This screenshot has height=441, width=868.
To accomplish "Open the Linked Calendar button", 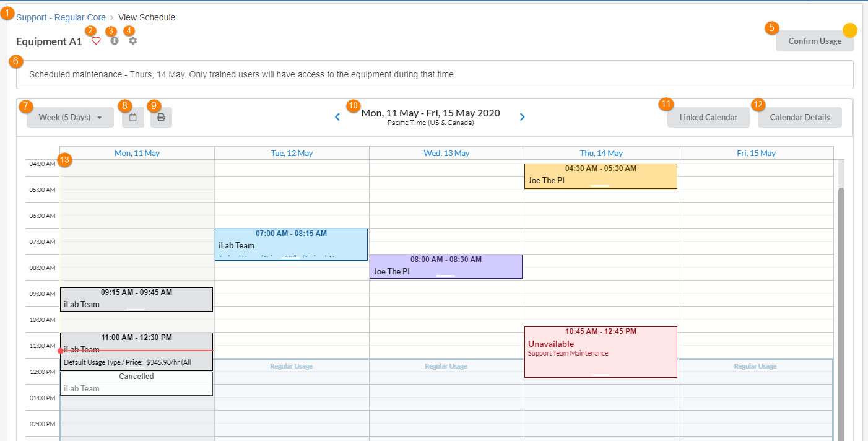I will coord(708,117).
